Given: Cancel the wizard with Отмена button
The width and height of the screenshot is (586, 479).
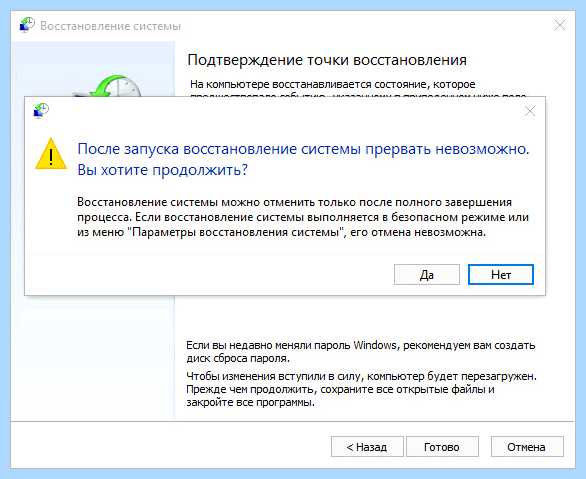Looking at the screenshot, I should coord(527,446).
